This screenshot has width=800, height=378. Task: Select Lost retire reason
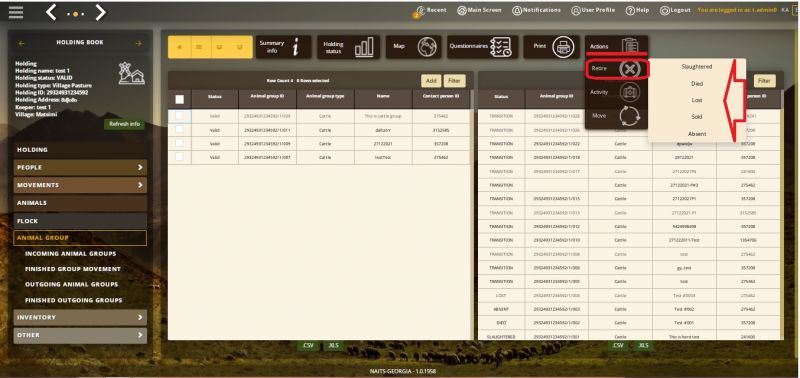[x=696, y=100]
